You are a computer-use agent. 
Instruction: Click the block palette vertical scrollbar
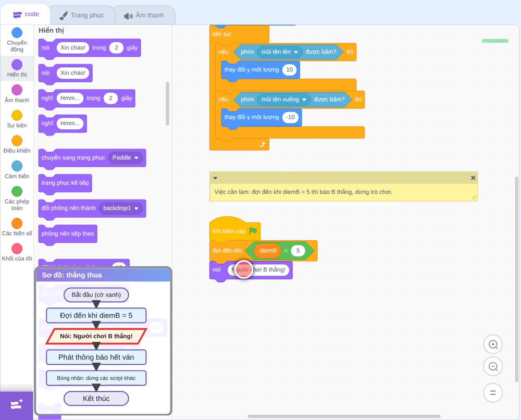pyautogui.click(x=167, y=103)
